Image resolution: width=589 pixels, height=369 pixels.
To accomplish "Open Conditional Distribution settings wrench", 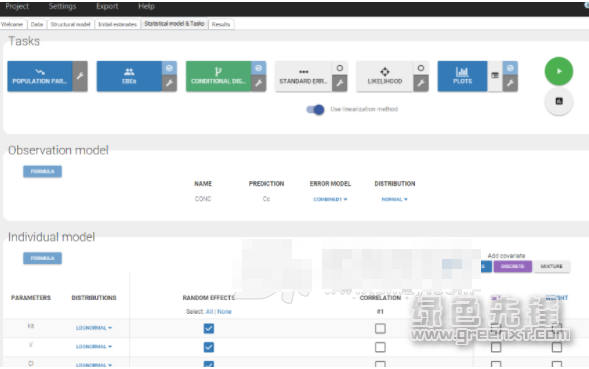I will [x=258, y=83].
